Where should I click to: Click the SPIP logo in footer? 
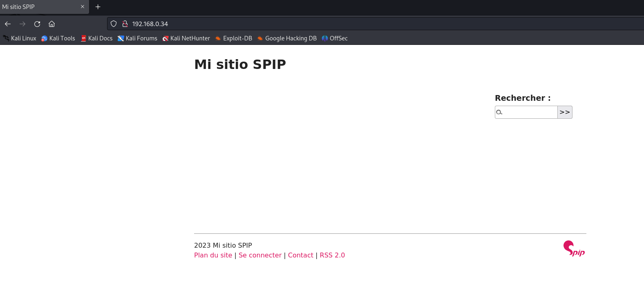point(574,248)
